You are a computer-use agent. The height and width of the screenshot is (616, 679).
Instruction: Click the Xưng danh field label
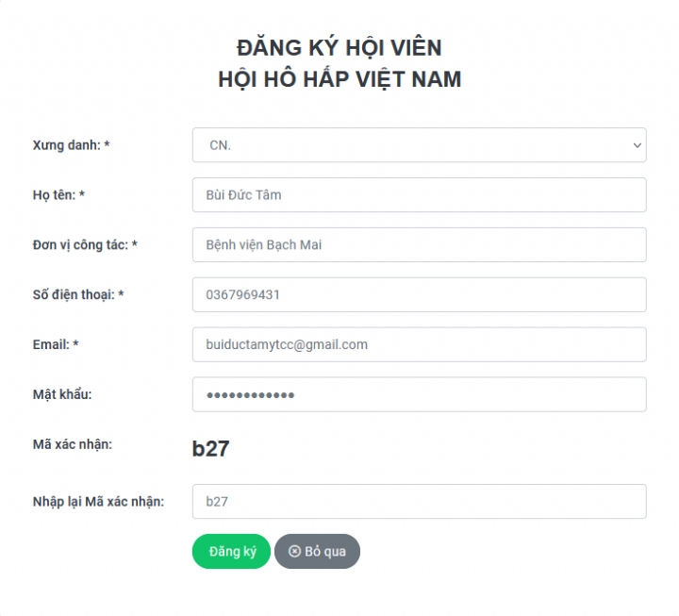pos(71,145)
